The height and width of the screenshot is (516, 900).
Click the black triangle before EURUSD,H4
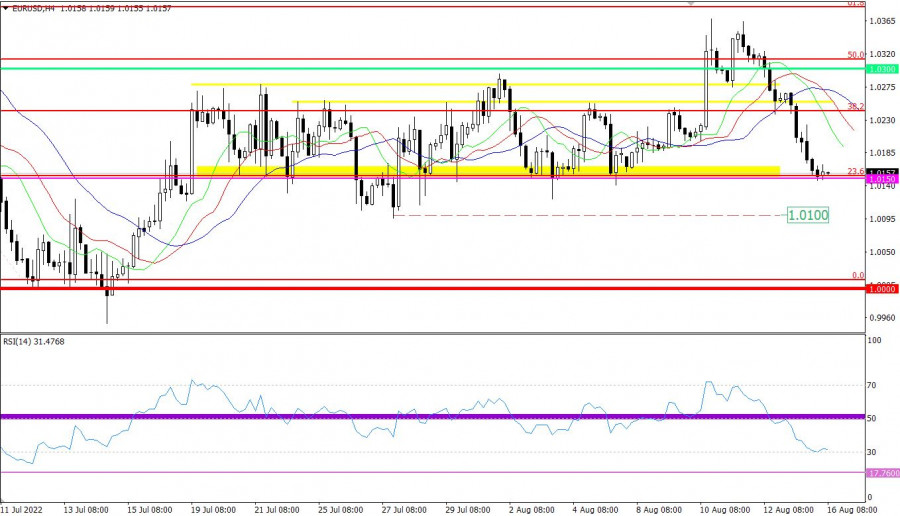(x=5, y=8)
